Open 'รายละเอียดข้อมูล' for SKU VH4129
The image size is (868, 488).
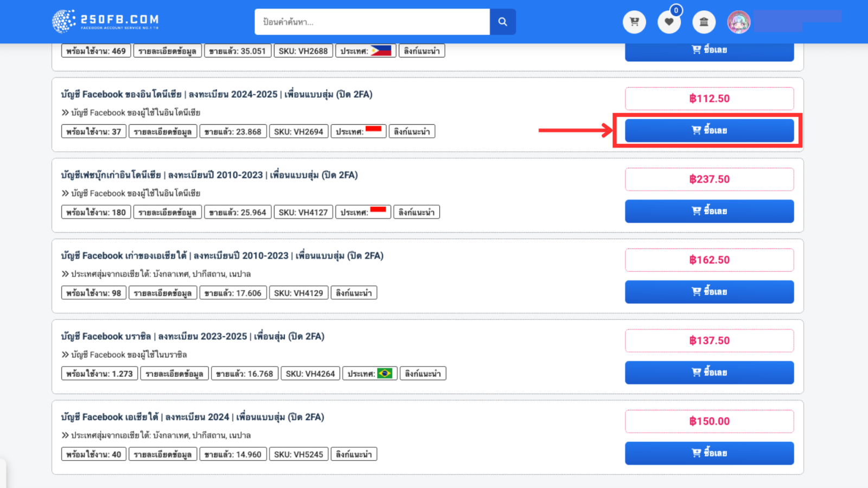click(x=163, y=293)
